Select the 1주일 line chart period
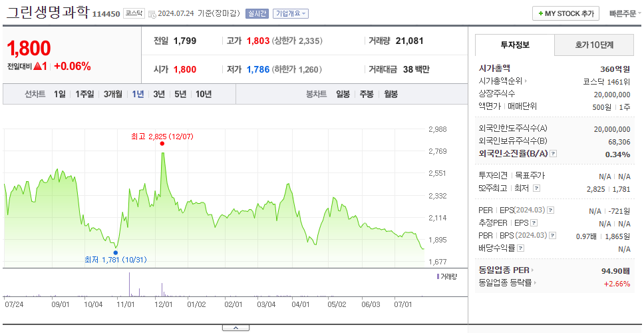 (84, 94)
